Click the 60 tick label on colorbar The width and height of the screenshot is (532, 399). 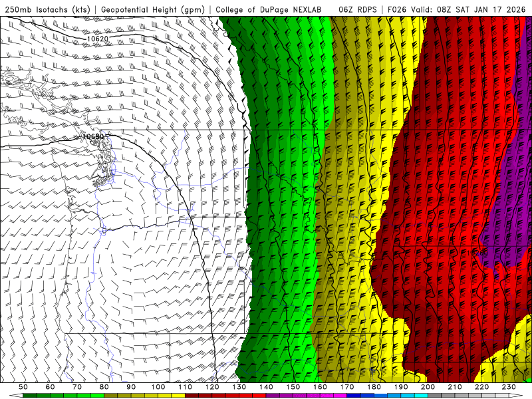click(51, 387)
